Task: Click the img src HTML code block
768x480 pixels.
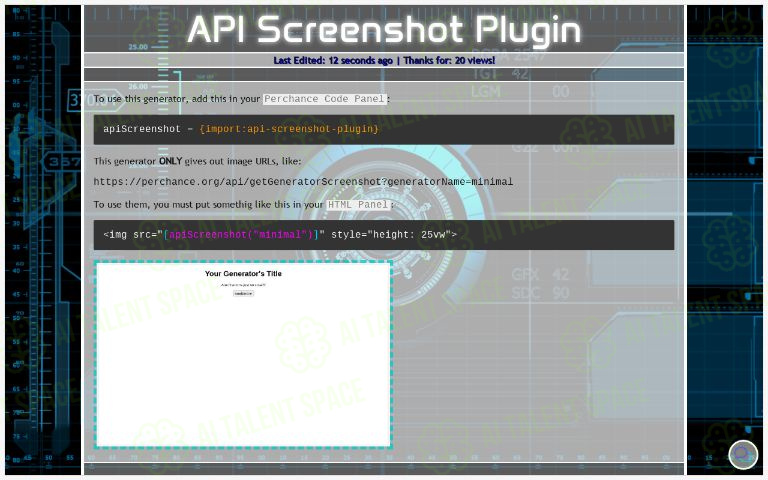Action: tap(384, 235)
